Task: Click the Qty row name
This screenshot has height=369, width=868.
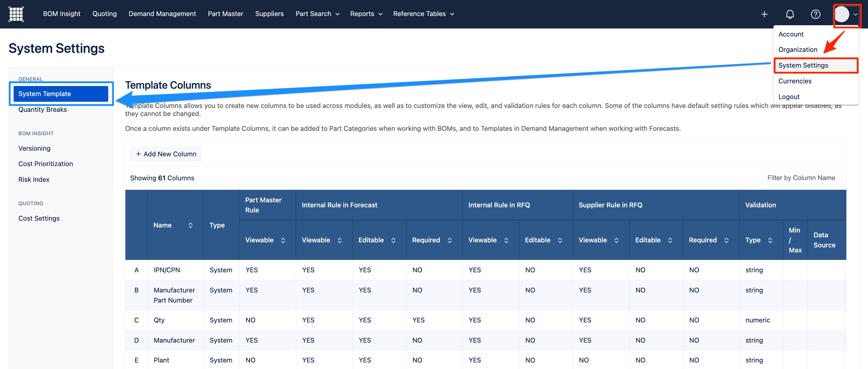Action: [159, 320]
